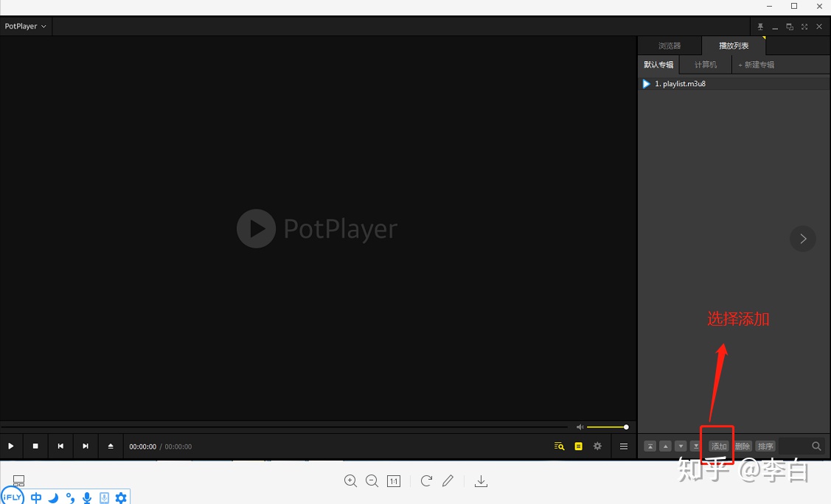
Task: Rotate the image clockwise
Action: [x=426, y=480]
